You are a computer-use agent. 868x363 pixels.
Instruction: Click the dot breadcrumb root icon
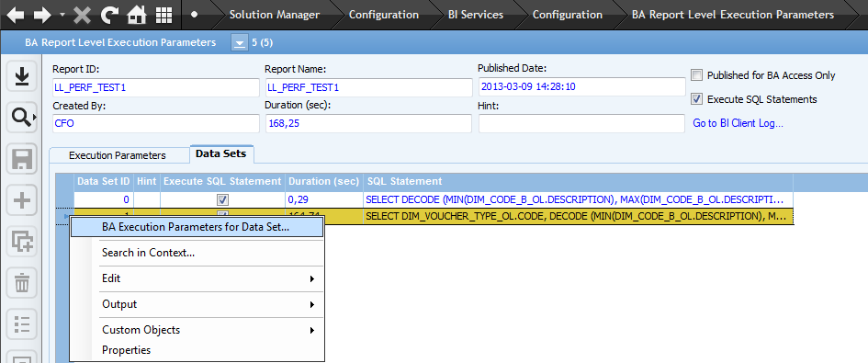pyautogui.click(x=195, y=15)
